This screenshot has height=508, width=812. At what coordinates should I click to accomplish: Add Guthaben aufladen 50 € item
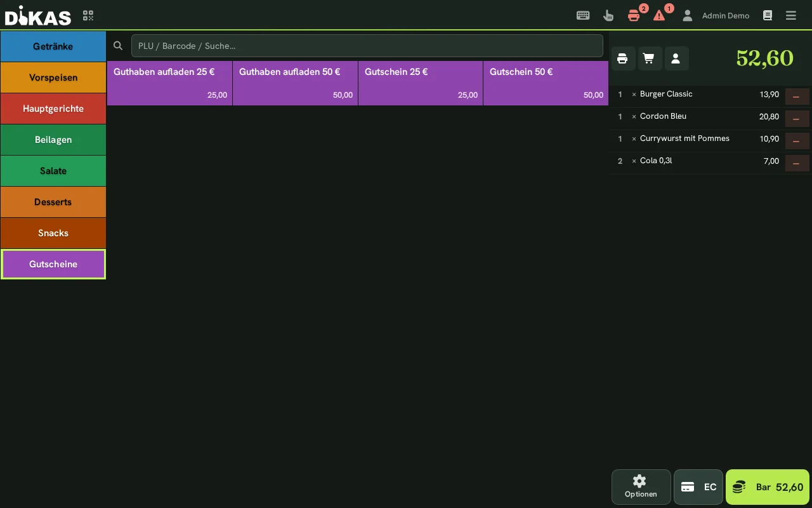295,83
